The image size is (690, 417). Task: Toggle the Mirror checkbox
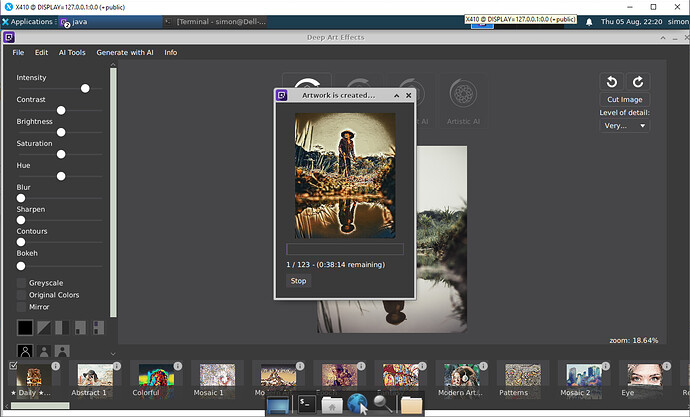pyautogui.click(x=21, y=307)
